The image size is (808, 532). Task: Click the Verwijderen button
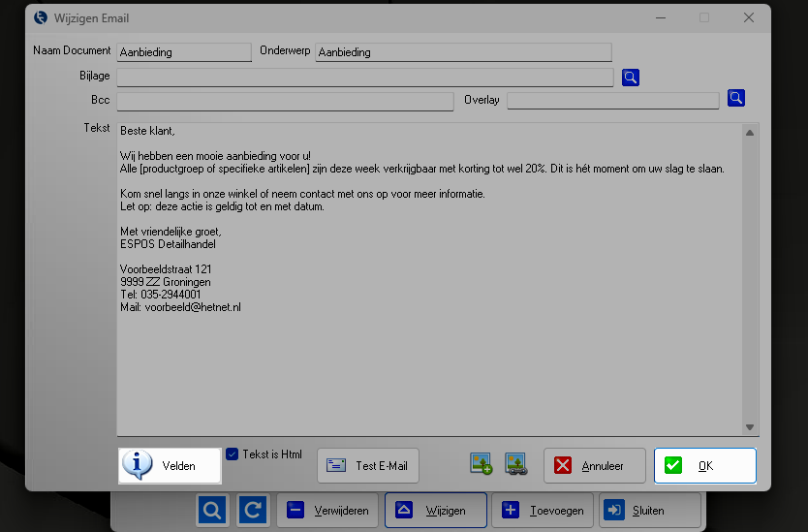[326, 510]
